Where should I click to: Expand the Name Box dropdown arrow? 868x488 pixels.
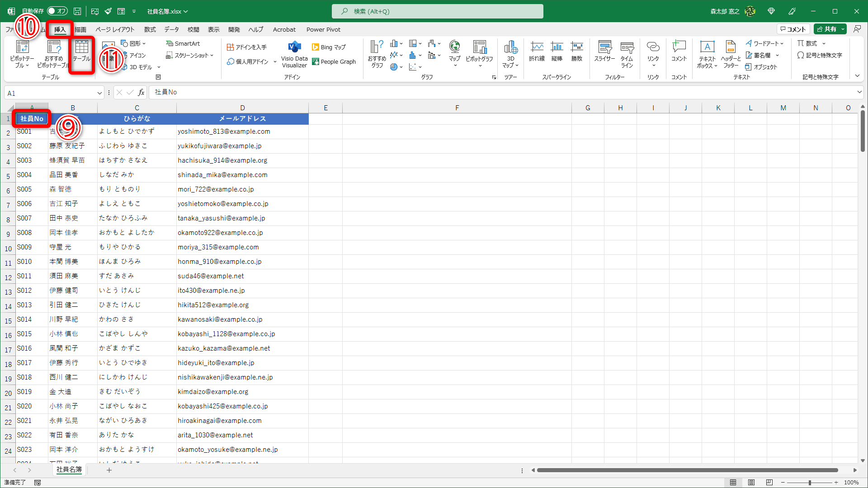tap(99, 93)
